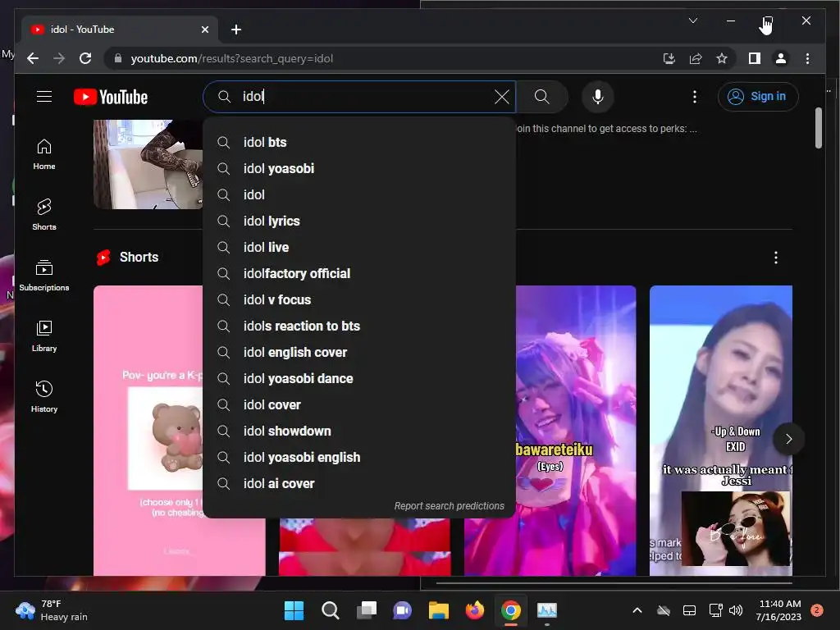Pick suggestion 'idol ai cover'
The width and height of the screenshot is (840, 630).
click(x=359, y=484)
